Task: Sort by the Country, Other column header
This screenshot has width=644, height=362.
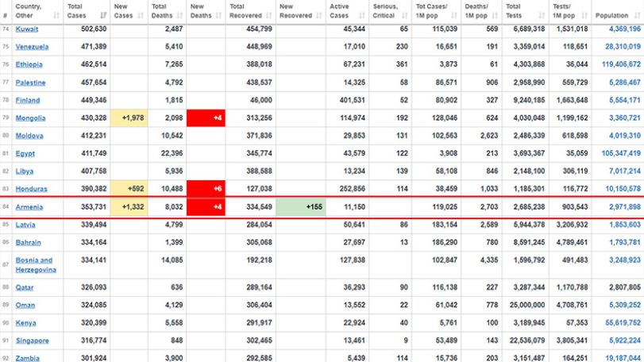Action: 37,11
